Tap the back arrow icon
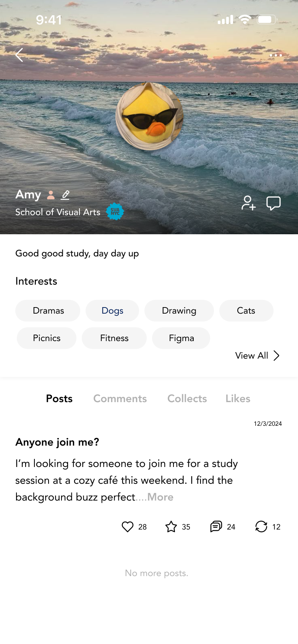 pos(19,55)
